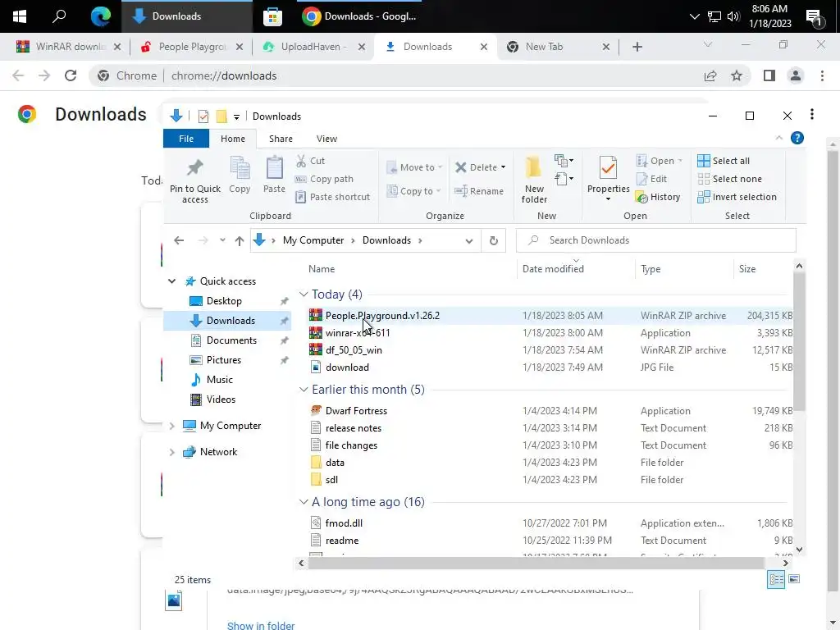Open Microsoft Store from taskbar
840x630 pixels.
point(272,16)
